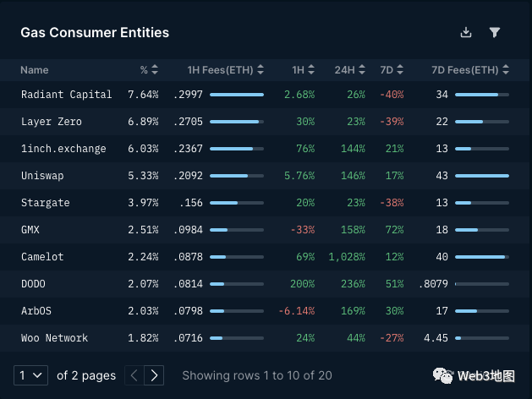Select the Radiant Capital row name

(x=66, y=94)
